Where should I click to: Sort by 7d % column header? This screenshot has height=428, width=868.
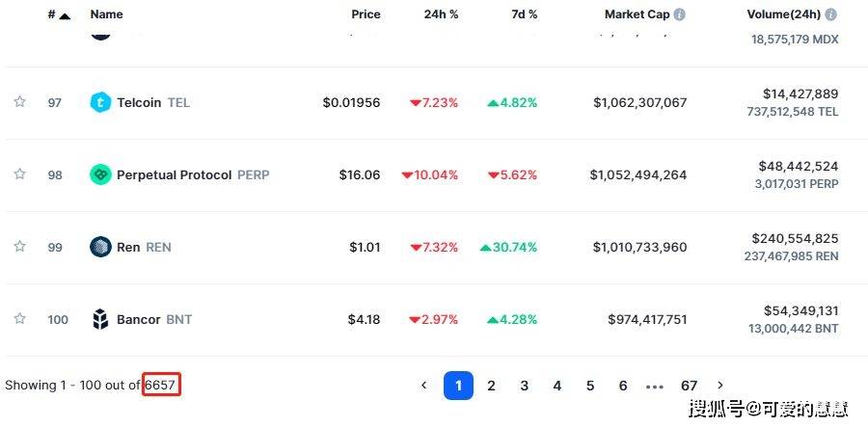525,14
